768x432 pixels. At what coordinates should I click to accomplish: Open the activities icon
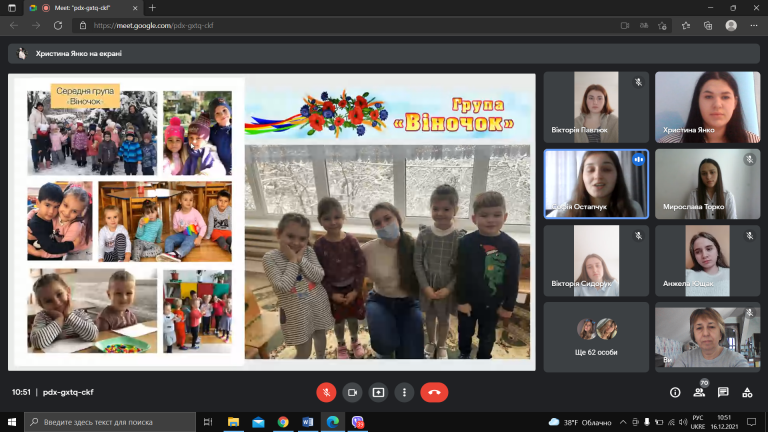[x=747, y=392]
